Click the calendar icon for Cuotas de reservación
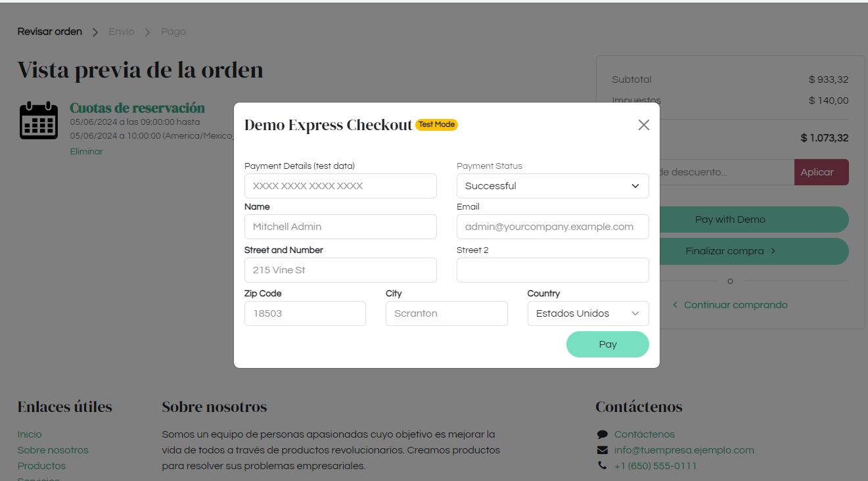868x481 pixels. 39,121
